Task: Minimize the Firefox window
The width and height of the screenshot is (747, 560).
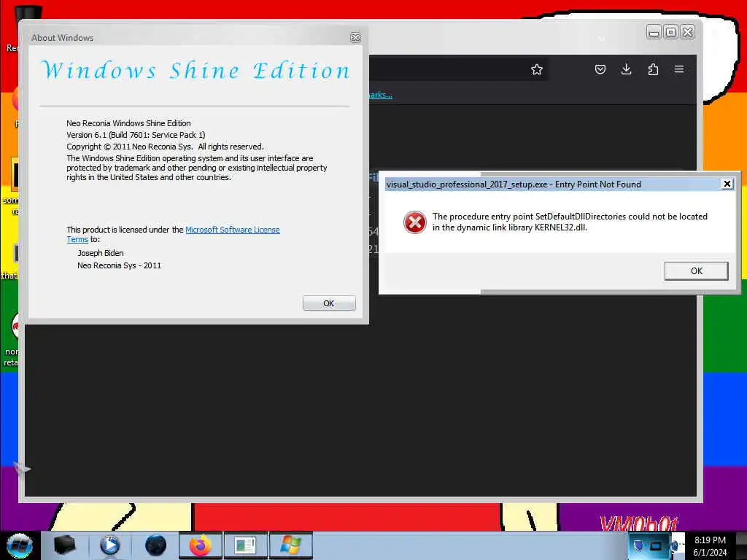Action: 654,32
